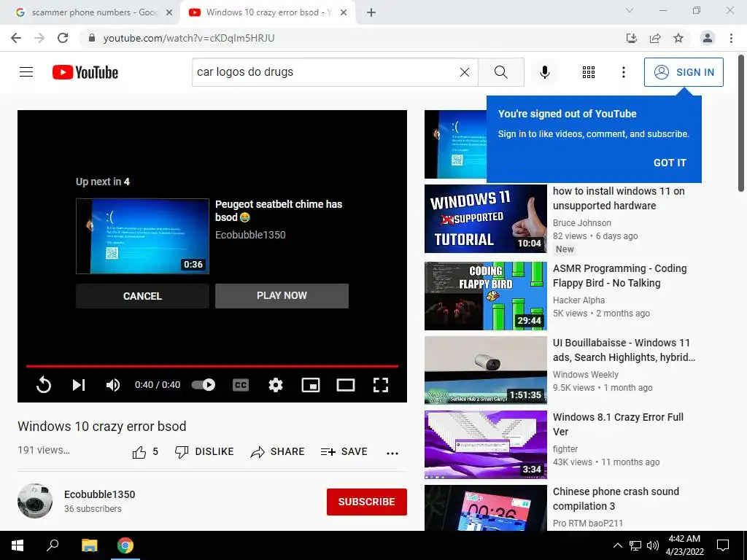
Task: Toggle the autoplay switch off
Action: click(204, 385)
